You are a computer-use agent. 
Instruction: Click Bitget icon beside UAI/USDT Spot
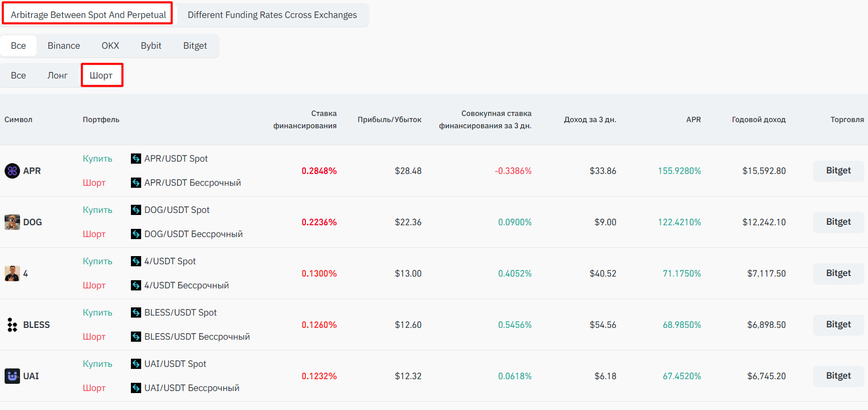coord(136,364)
